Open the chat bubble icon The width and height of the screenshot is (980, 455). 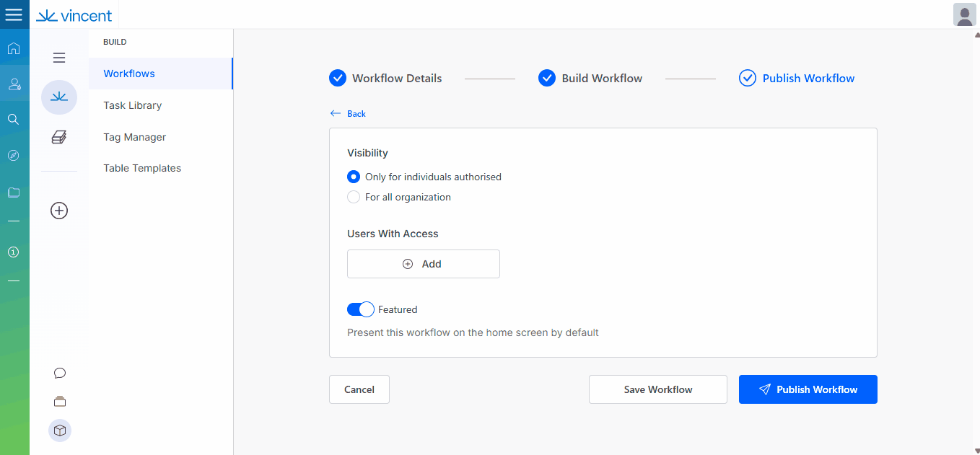click(x=60, y=373)
